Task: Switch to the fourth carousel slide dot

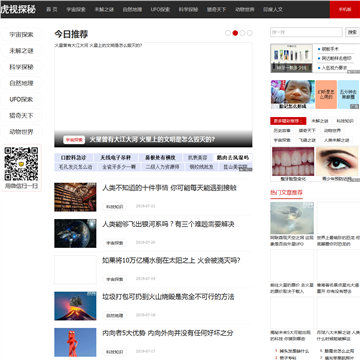Action: click(x=250, y=33)
